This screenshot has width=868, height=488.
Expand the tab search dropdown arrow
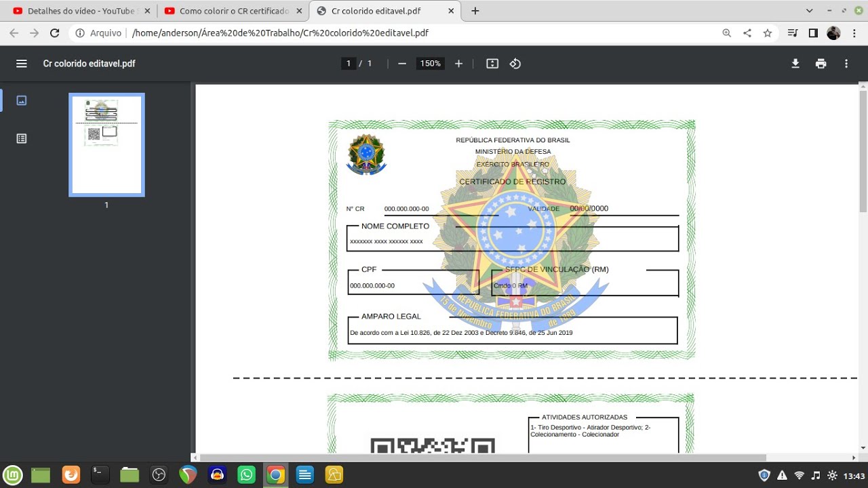pos(810,11)
